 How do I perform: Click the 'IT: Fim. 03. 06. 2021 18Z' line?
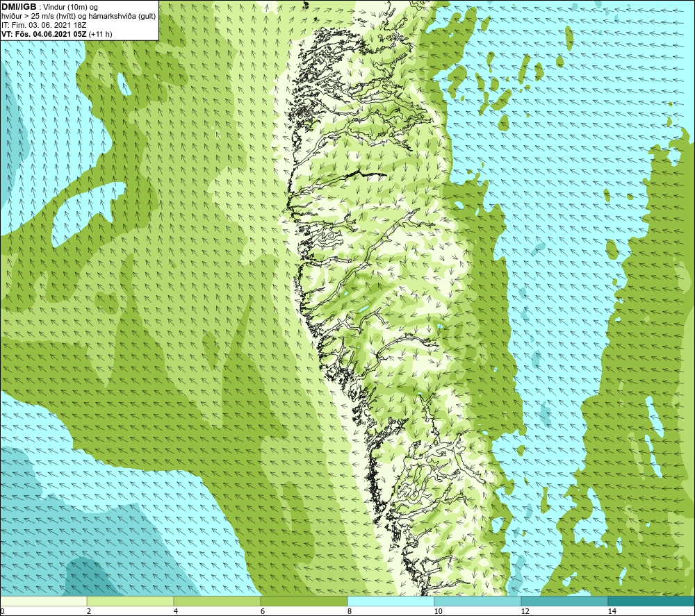tap(44, 25)
